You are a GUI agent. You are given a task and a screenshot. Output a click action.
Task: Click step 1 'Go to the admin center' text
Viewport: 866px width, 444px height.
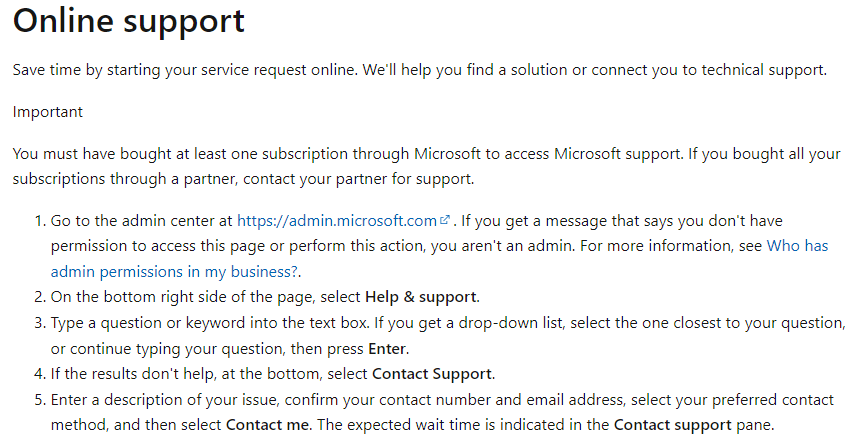click(x=141, y=221)
